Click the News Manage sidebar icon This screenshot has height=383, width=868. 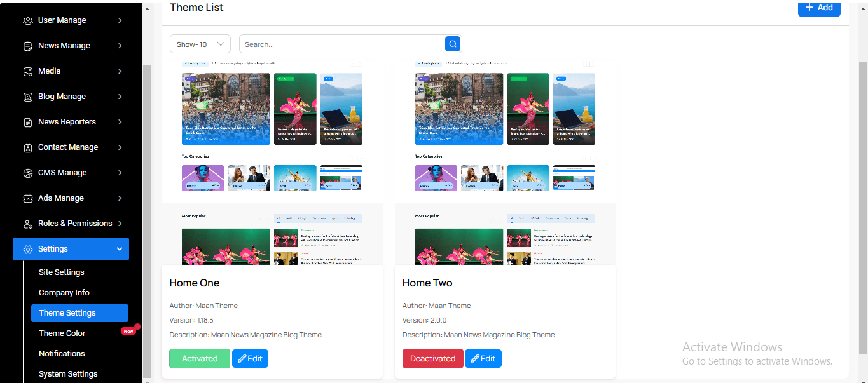tap(27, 46)
